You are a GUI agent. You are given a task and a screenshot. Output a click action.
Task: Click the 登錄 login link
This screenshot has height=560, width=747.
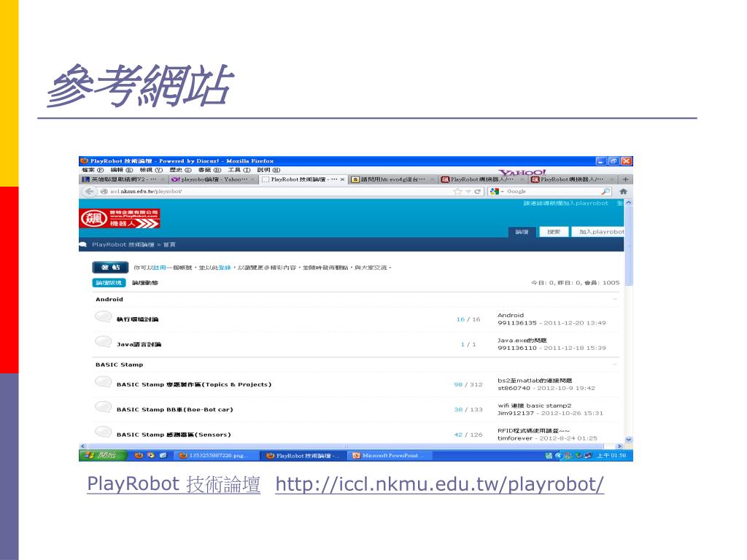pyautogui.click(x=225, y=268)
